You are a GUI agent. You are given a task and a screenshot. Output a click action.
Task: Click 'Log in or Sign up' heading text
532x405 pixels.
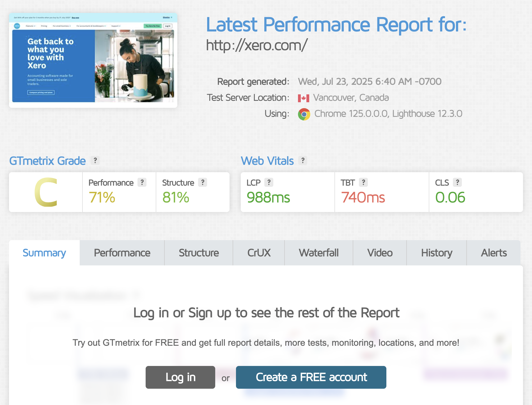tap(266, 313)
